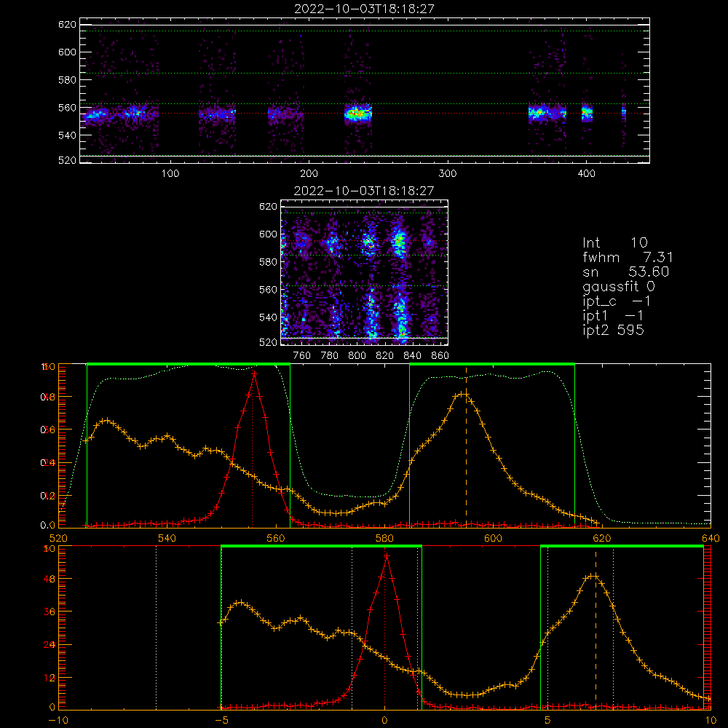Click the bright blob near 365 in top spectrogram

[x=539, y=112]
